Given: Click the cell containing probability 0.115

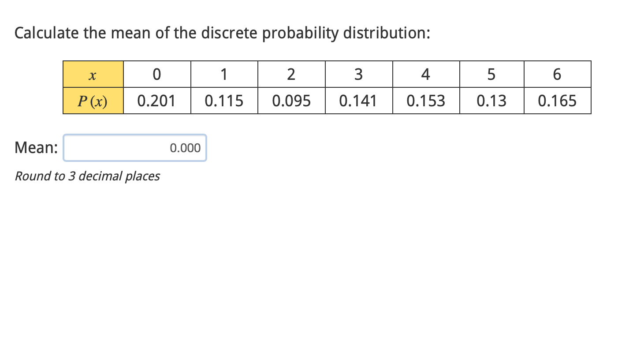Looking at the screenshot, I should (224, 100).
